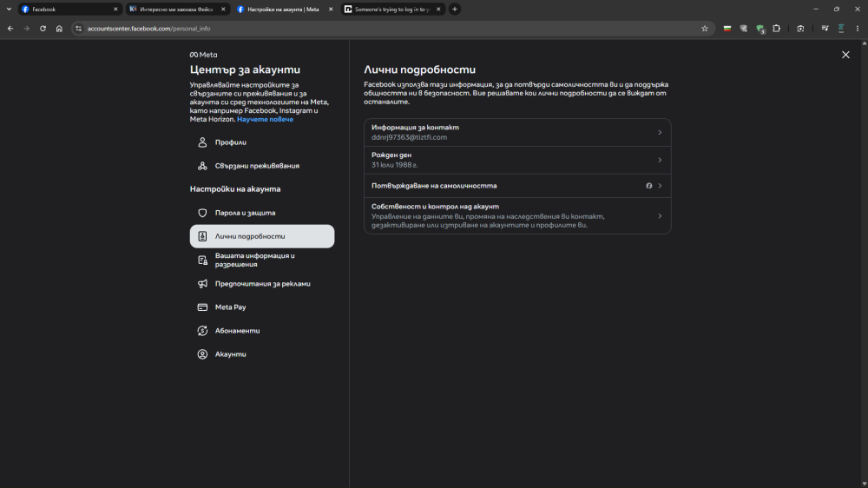Close the Facebook browser tab

(x=115, y=10)
